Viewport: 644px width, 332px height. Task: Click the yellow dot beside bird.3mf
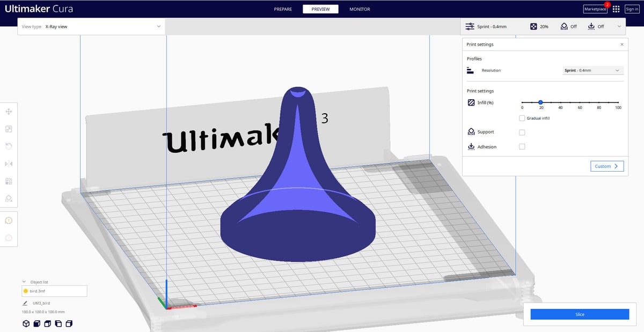25,291
